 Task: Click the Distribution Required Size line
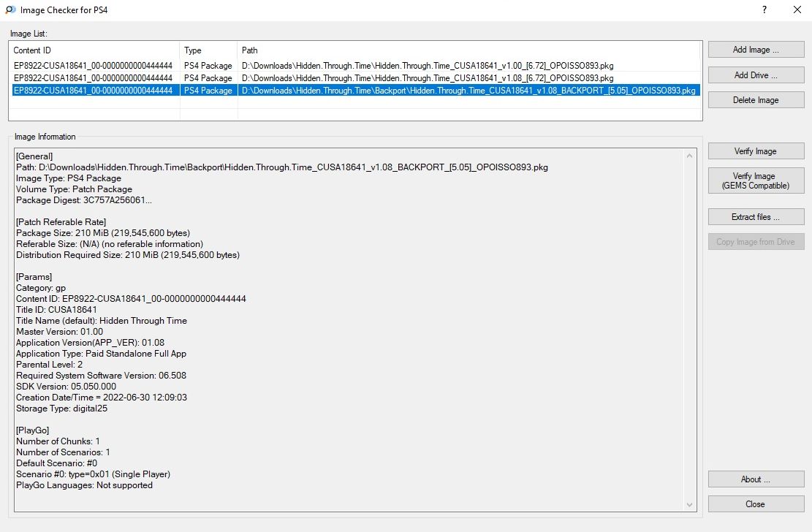128,255
